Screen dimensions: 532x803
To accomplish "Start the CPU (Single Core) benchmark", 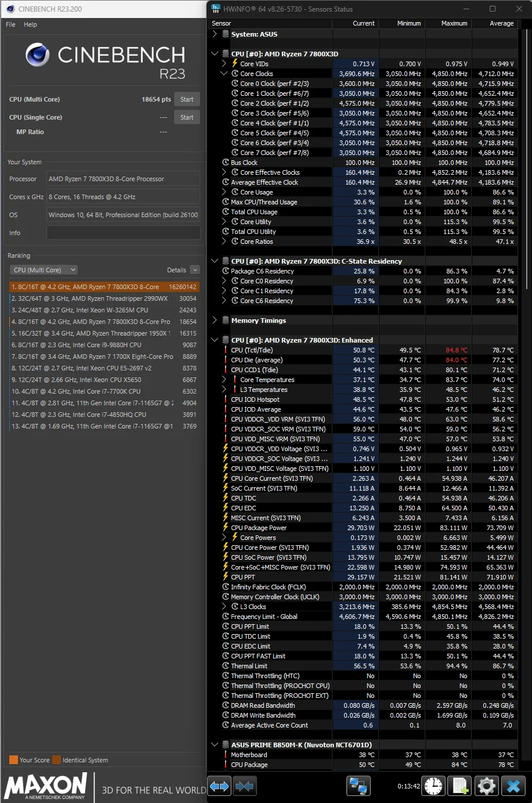I will click(187, 117).
